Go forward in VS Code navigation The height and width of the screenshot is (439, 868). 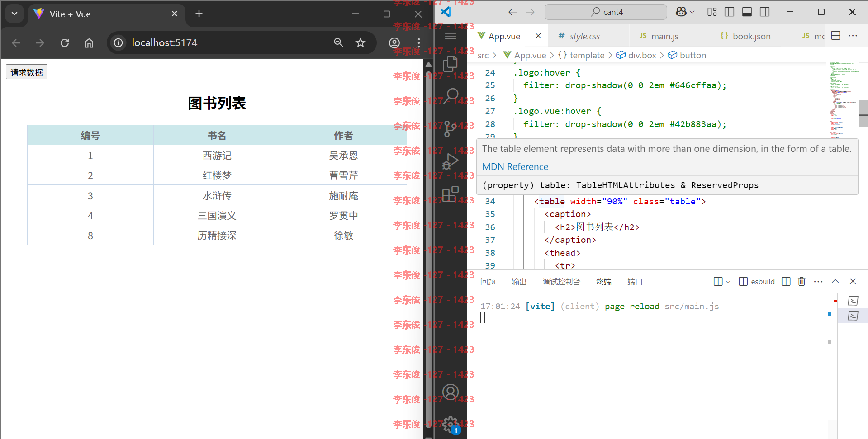click(x=531, y=12)
